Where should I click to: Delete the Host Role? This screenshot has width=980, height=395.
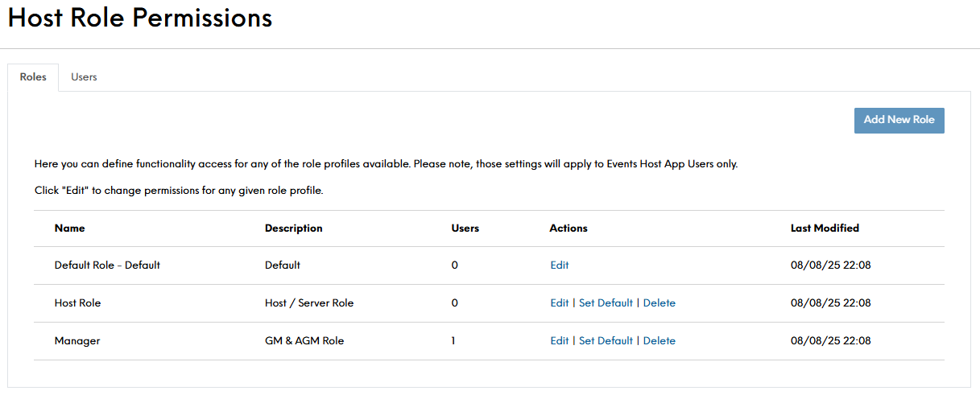659,303
